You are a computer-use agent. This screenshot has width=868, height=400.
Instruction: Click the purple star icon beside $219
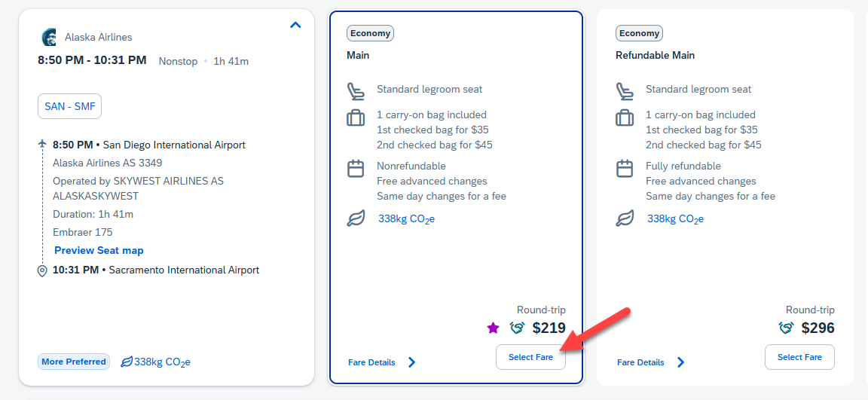(x=493, y=328)
